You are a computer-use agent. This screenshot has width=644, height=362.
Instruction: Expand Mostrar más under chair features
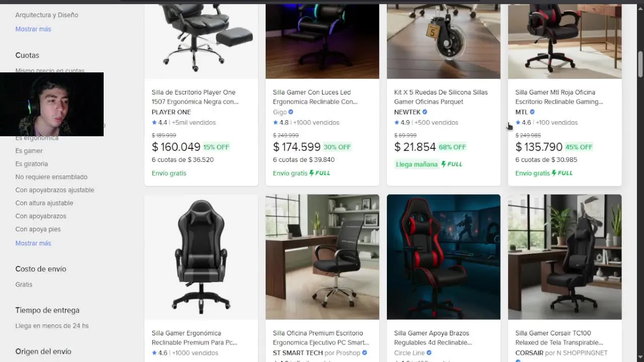(x=33, y=243)
